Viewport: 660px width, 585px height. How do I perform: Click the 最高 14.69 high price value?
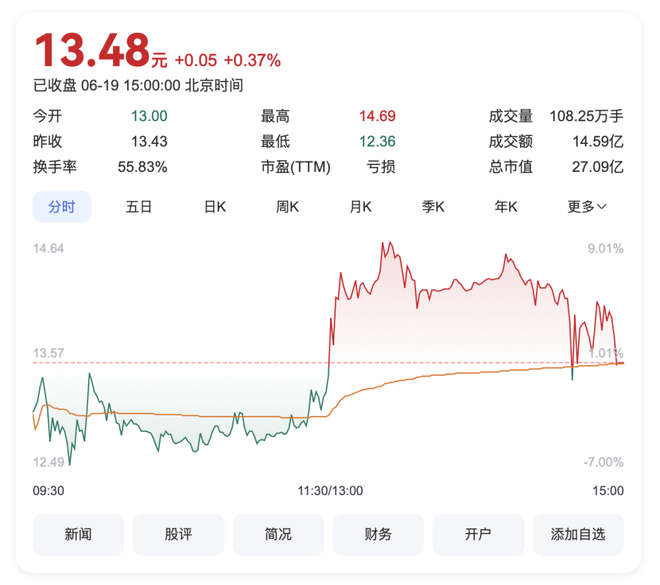377,116
